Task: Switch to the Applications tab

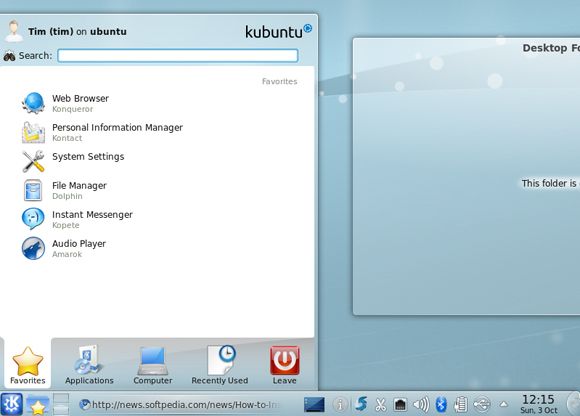Action: tap(89, 365)
